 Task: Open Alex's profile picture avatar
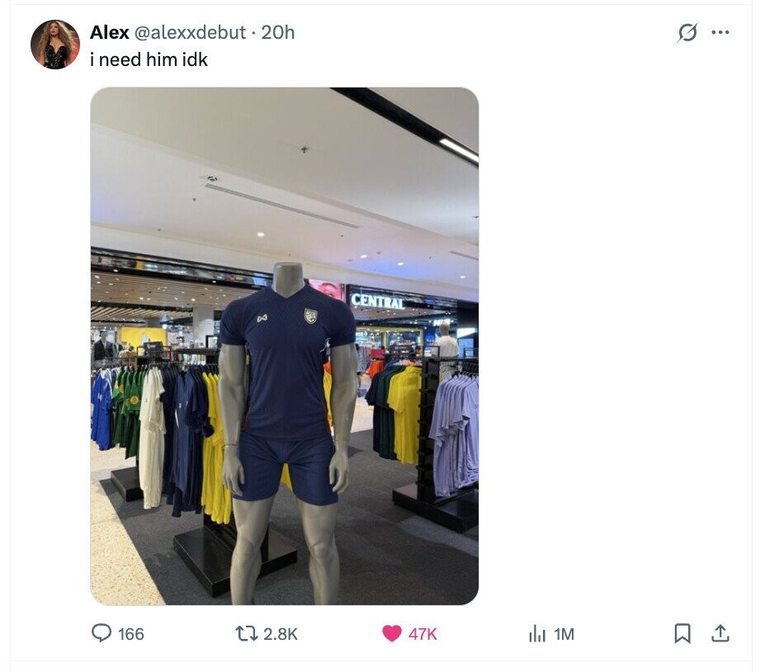[x=55, y=45]
